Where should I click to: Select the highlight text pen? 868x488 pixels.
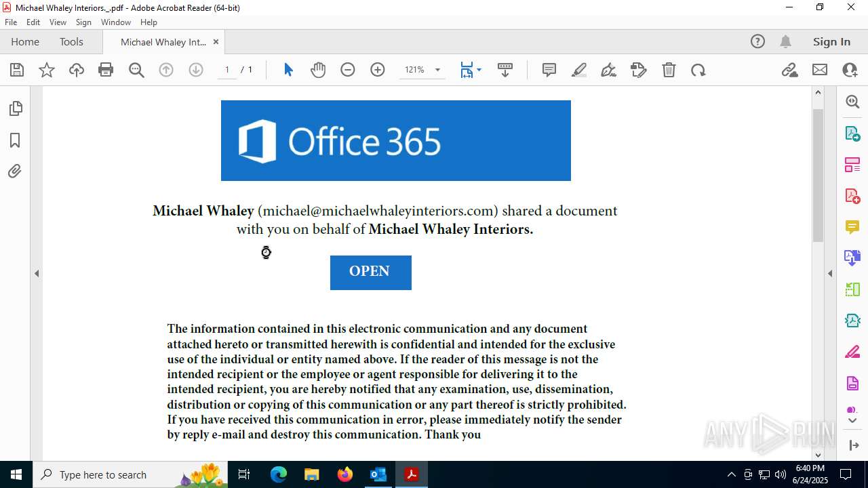pos(579,70)
